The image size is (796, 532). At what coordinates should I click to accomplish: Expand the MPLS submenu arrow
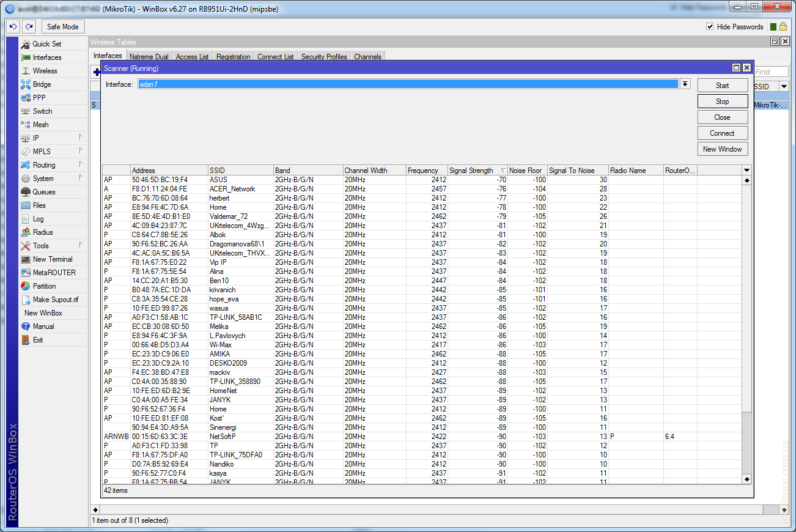81,150
